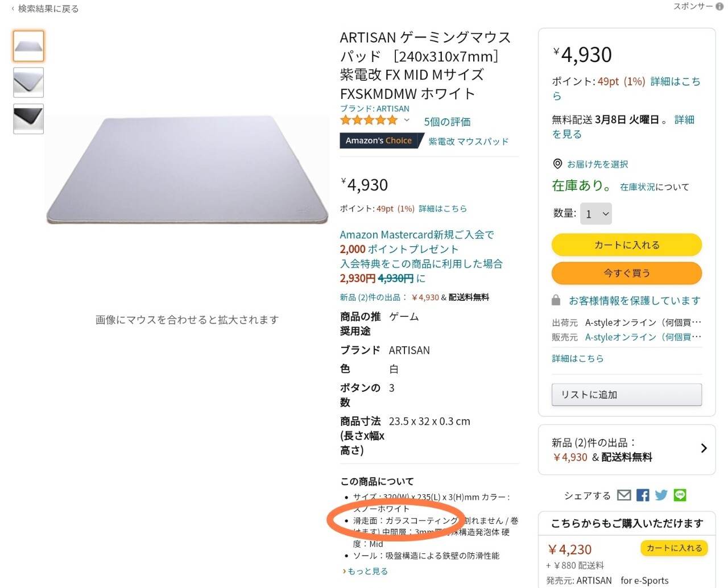Screen dimensions: 728x588
Task: Share product on Twitter
Action: (661, 495)
